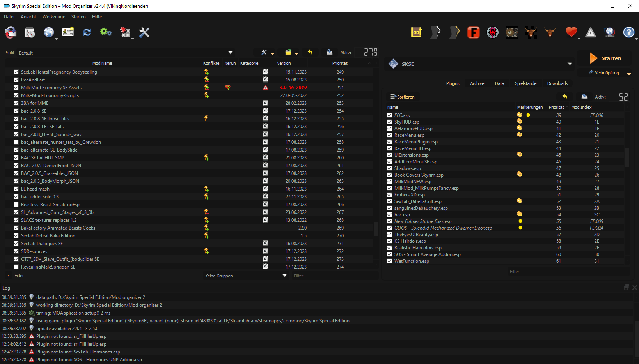Click the Nexus globe icon in toolbar
This screenshot has width=639, height=364.
pos(49,32)
